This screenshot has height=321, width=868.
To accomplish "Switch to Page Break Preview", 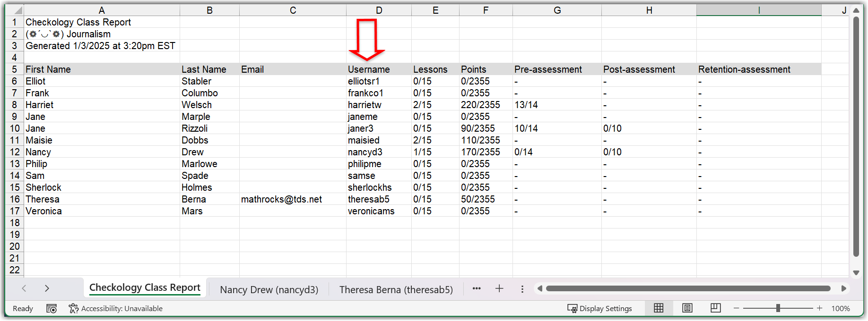I will [x=715, y=308].
